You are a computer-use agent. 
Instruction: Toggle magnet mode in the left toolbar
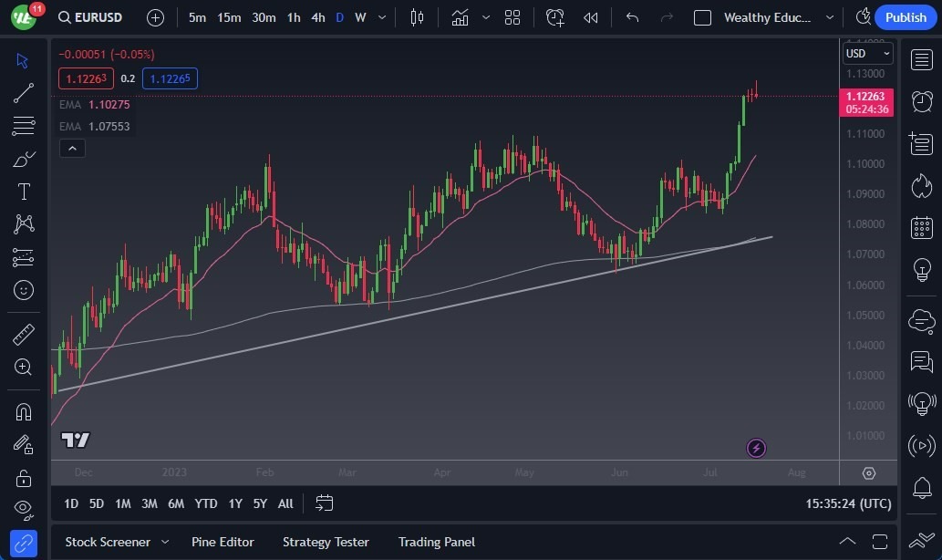24,411
